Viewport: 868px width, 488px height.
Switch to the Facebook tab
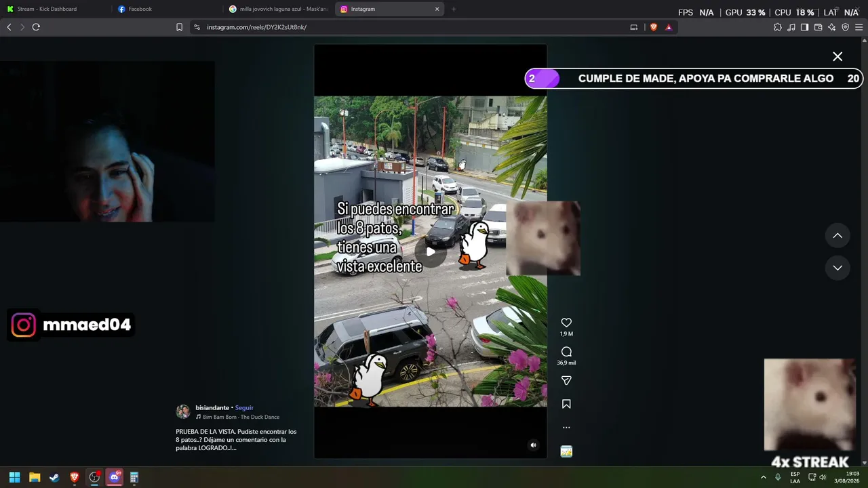[x=167, y=9]
